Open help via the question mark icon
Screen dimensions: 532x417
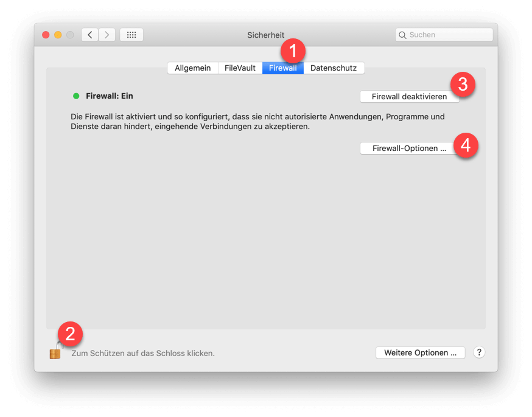click(x=479, y=352)
